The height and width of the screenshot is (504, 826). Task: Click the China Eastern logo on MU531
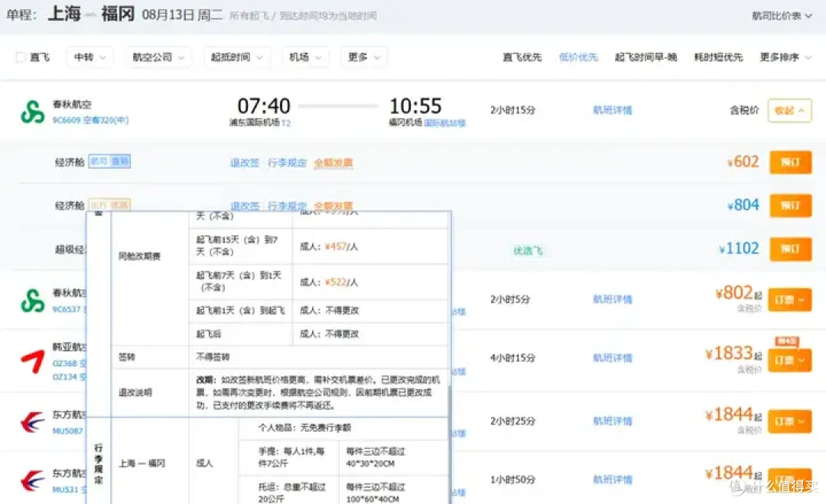33,480
